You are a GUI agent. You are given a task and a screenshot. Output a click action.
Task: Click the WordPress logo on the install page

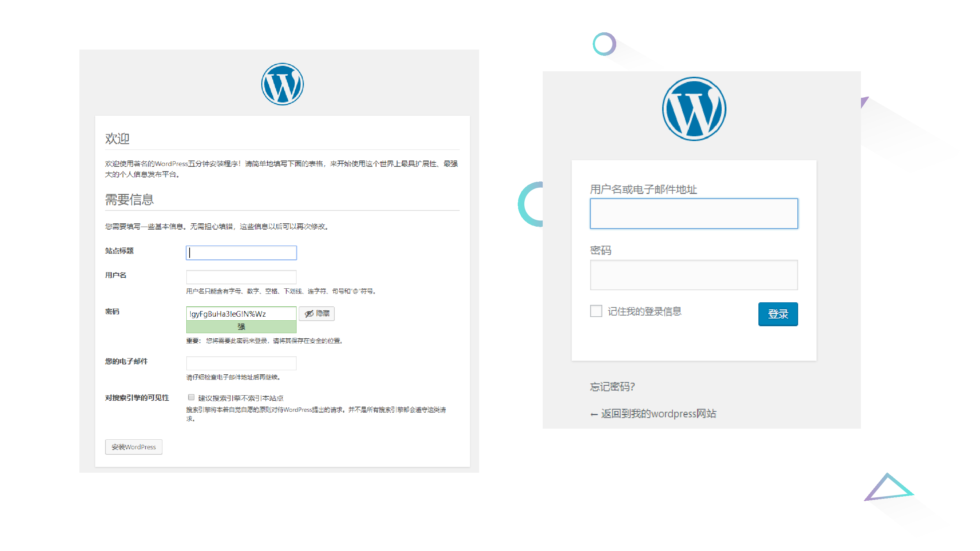(282, 84)
